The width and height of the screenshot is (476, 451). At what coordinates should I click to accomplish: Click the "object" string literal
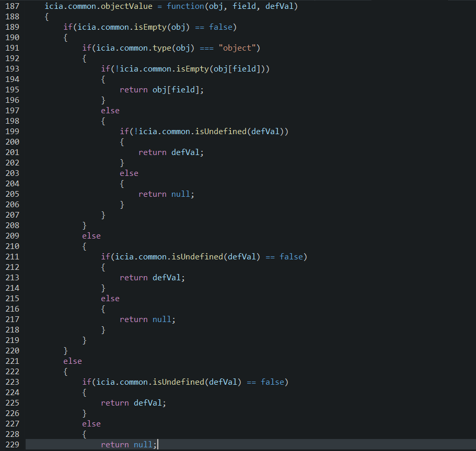(x=237, y=48)
